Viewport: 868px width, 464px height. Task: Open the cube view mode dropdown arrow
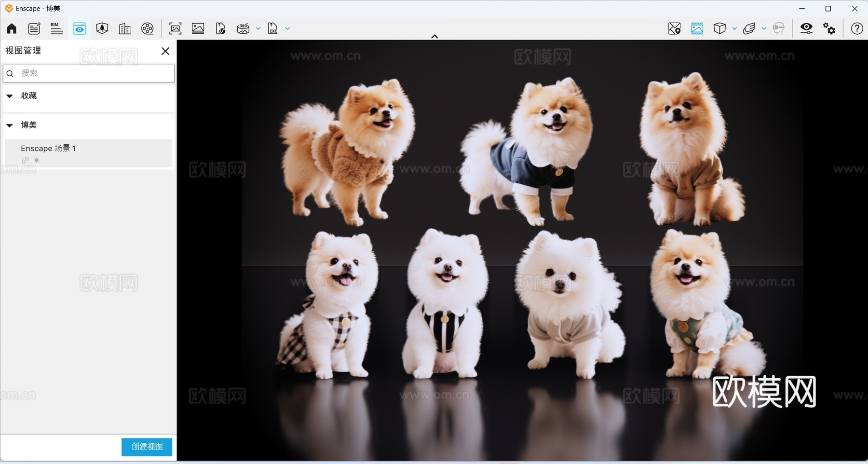click(734, 28)
